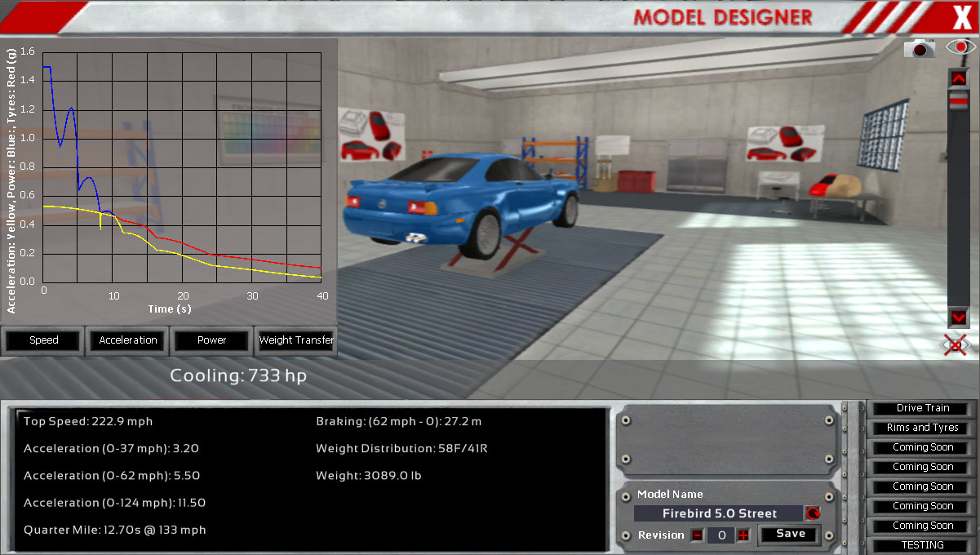Click the Acceleration (0-124 mph) stat
Screen dimensions: 980x555
[114, 504]
